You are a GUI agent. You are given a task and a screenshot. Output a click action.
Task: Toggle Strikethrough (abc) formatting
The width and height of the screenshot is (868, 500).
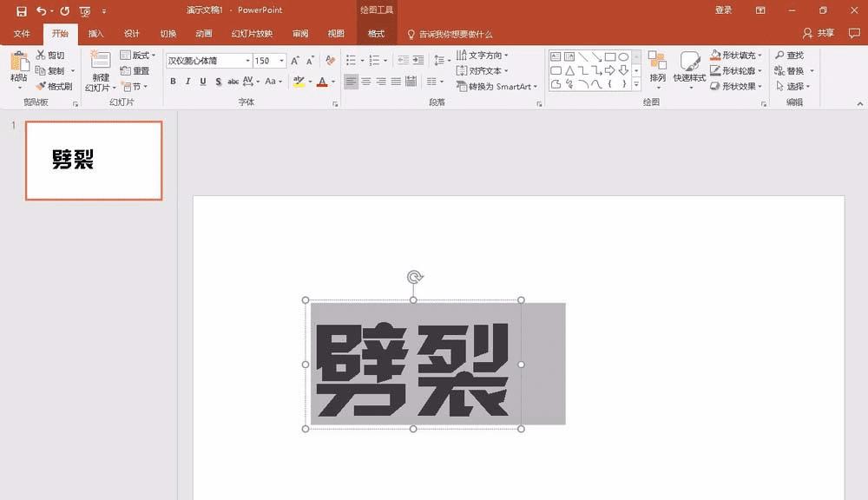tap(233, 82)
